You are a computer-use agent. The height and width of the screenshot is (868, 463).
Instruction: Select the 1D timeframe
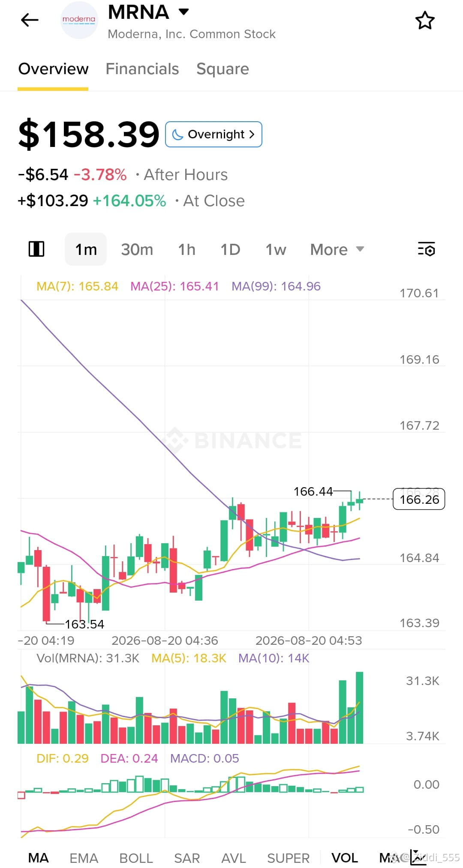tap(230, 249)
